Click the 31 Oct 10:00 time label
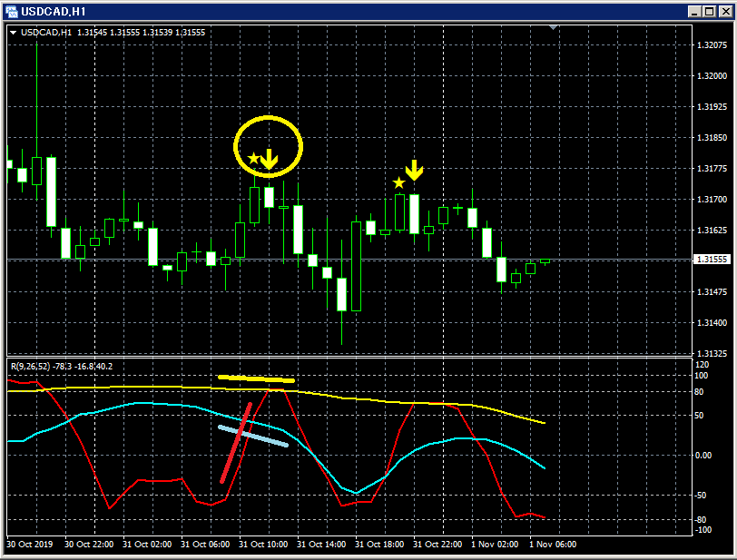 (x=263, y=544)
